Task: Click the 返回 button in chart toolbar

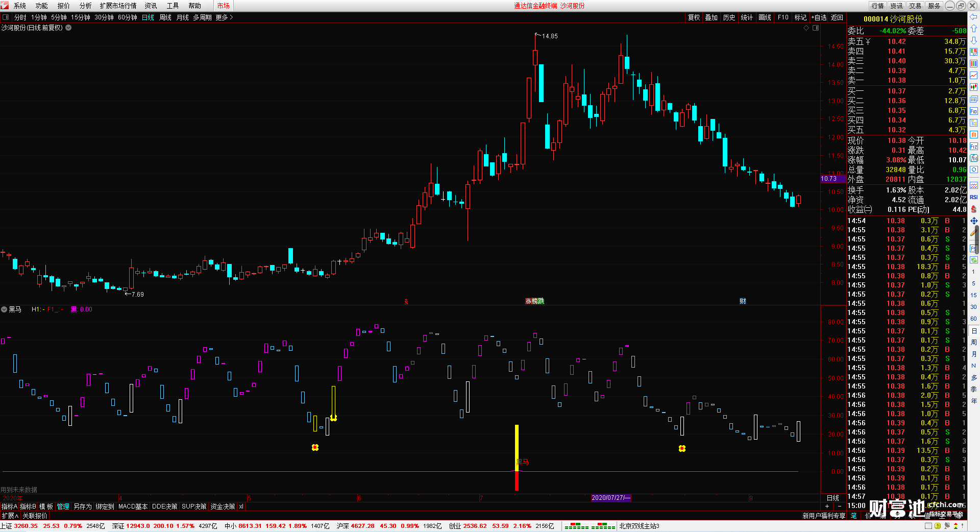Action: (x=837, y=17)
